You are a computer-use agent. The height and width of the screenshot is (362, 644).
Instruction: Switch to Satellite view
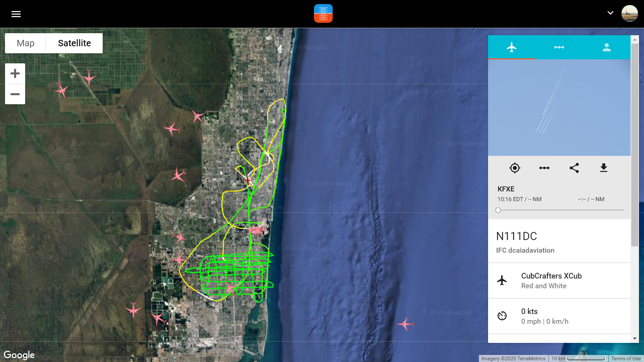[x=74, y=43]
